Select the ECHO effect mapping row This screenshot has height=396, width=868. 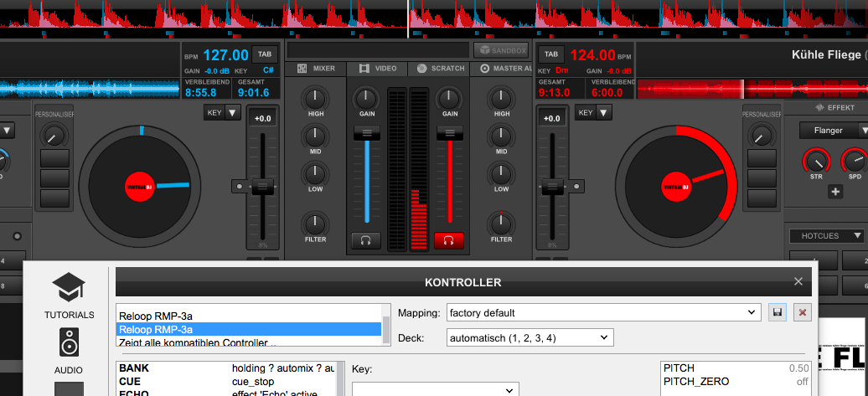[x=226, y=393]
